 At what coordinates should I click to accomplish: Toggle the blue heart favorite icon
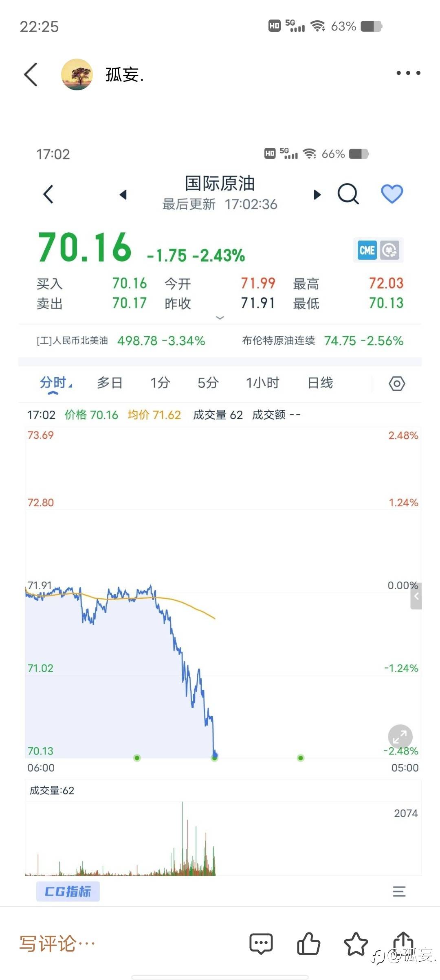tap(392, 194)
